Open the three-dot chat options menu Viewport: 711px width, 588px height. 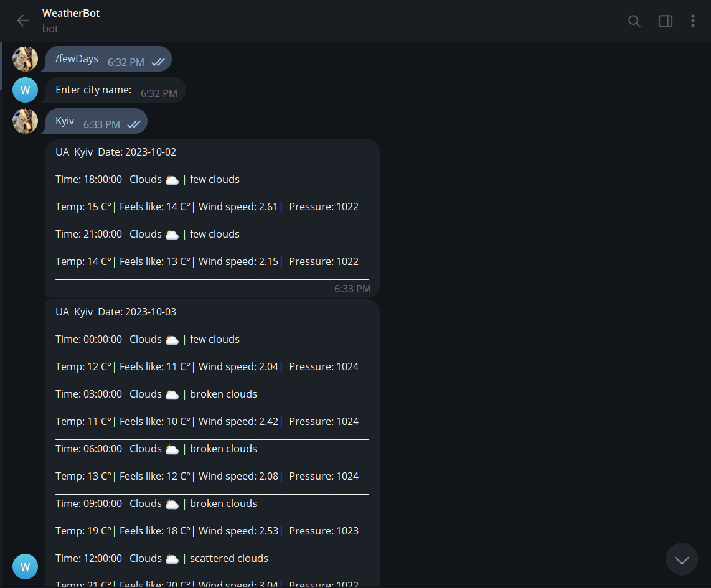point(693,21)
